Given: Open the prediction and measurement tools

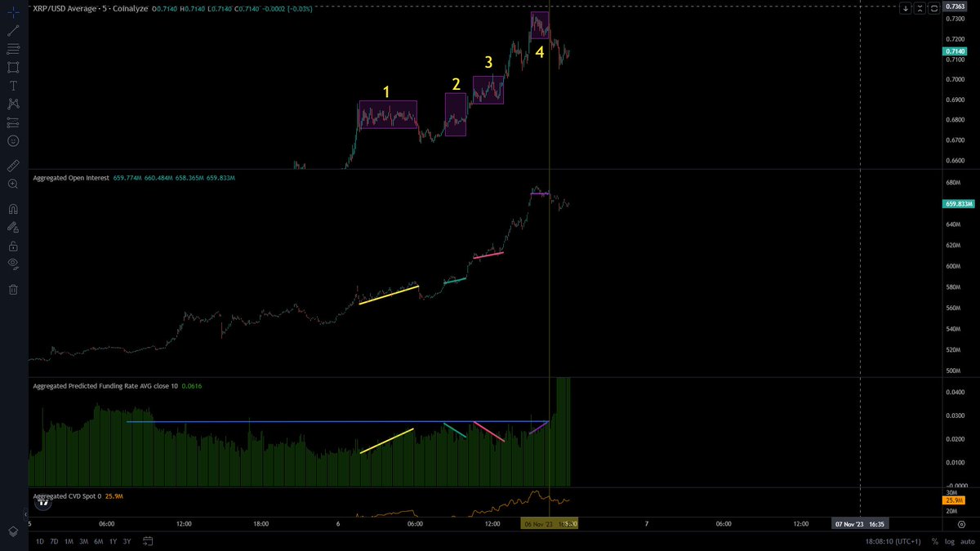Looking at the screenshot, I should pyautogui.click(x=13, y=122).
